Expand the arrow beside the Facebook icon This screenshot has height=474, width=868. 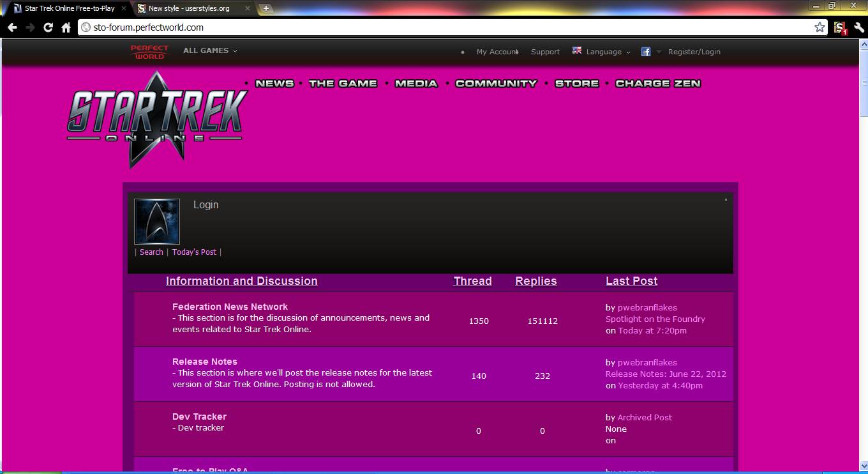(658, 52)
